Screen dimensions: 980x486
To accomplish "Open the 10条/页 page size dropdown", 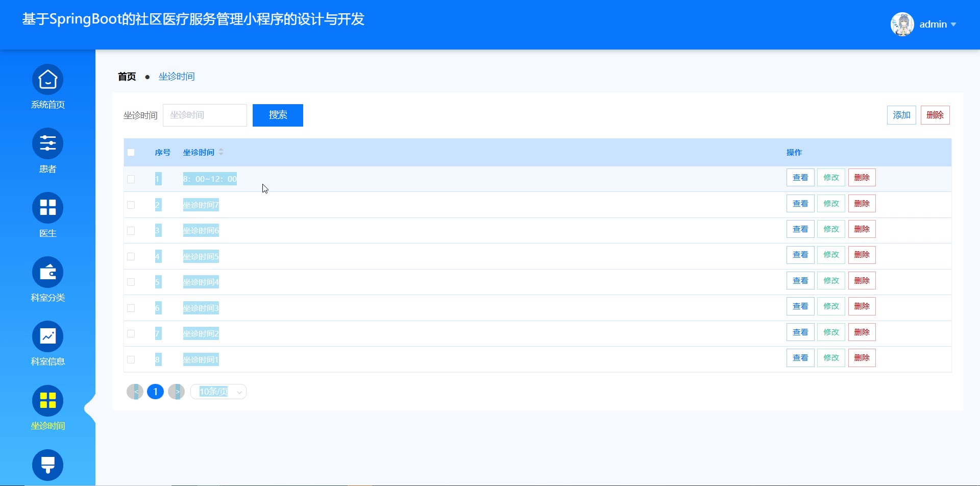I will click(218, 392).
